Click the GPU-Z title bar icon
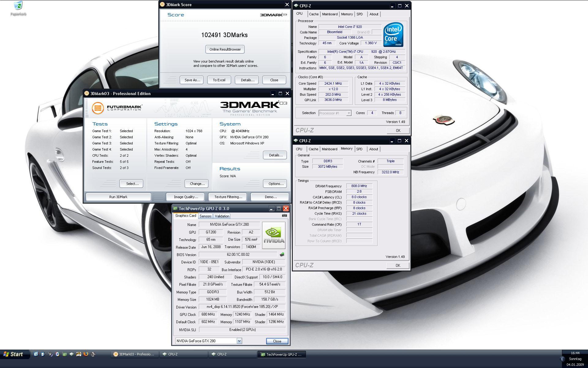 [175, 209]
